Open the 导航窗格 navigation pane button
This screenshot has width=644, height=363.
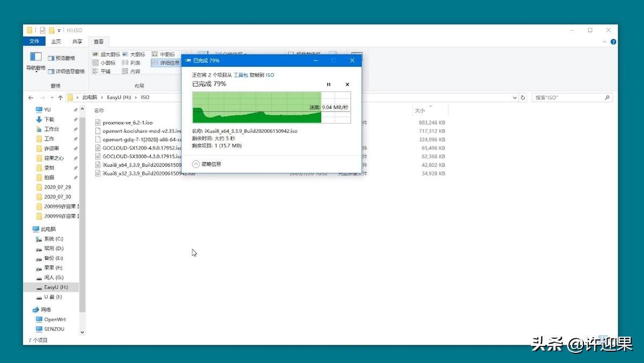tap(35, 61)
